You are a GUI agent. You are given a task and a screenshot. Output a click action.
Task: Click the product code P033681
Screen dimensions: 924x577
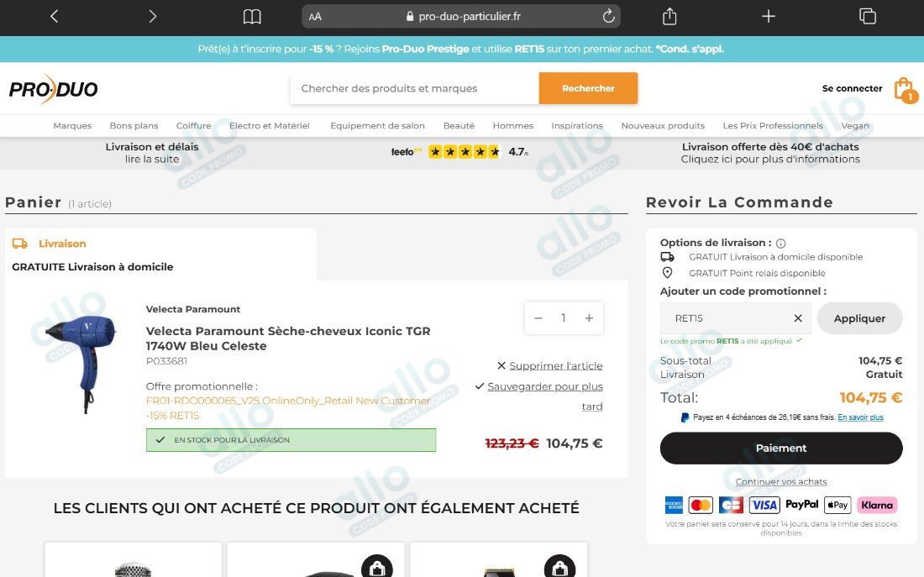coord(167,361)
